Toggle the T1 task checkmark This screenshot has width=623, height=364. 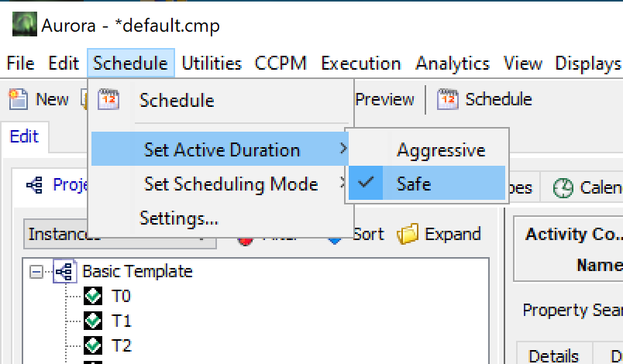(x=94, y=320)
